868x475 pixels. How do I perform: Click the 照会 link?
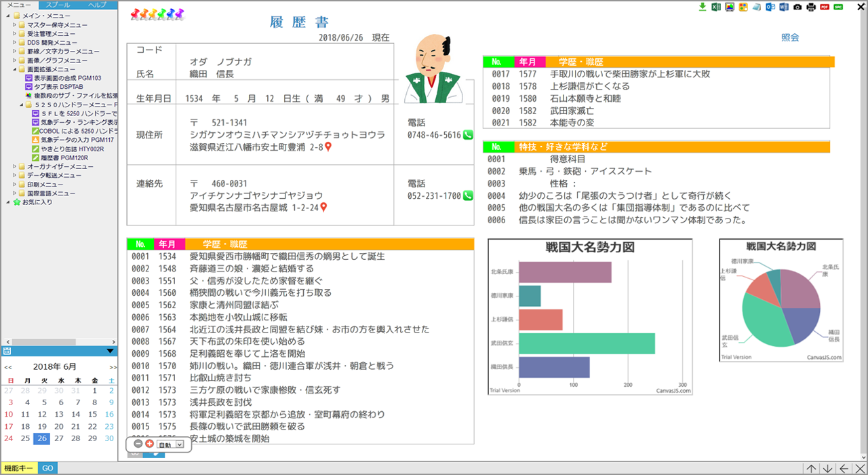pyautogui.click(x=790, y=38)
